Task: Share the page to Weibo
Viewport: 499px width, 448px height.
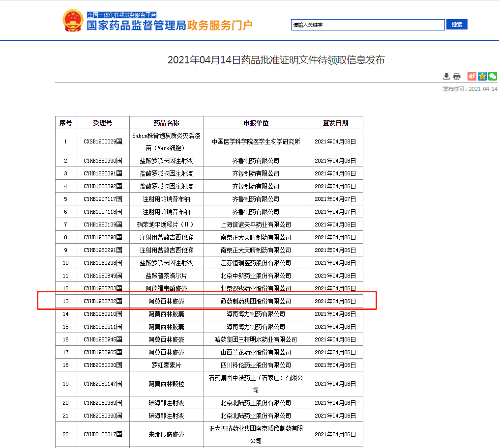Action: 471,76
